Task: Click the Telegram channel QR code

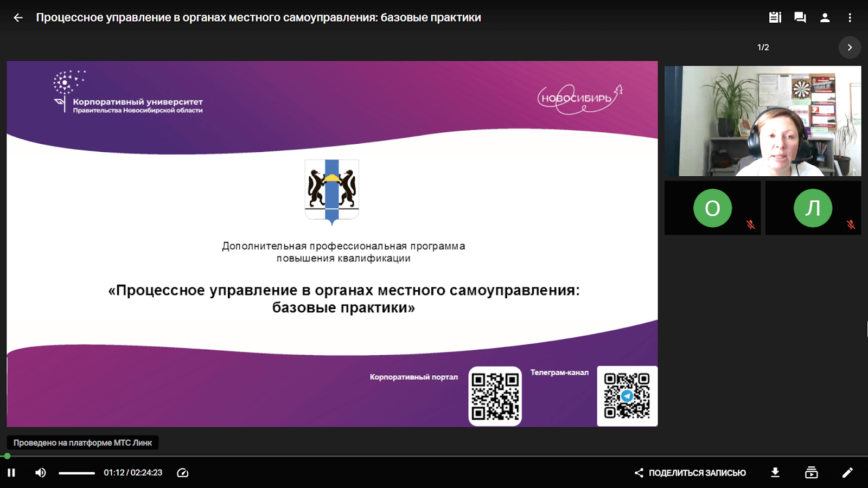Action: pyautogui.click(x=627, y=396)
